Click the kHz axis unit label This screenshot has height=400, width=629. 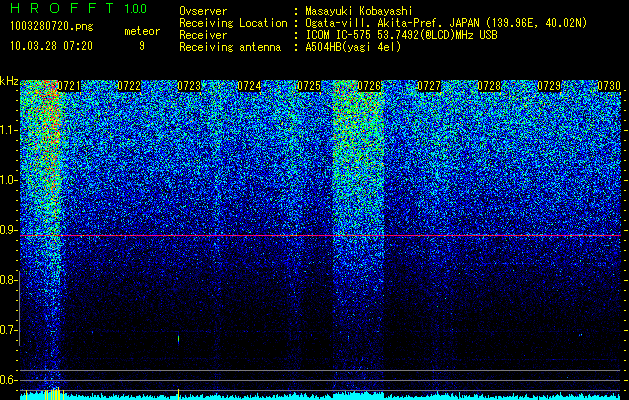tap(9, 81)
